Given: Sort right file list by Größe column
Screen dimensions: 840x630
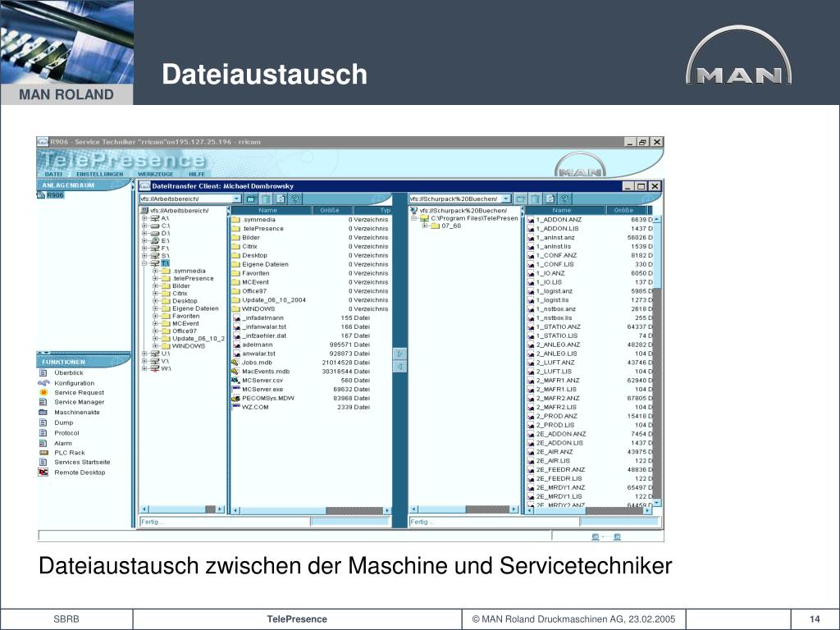Looking at the screenshot, I should (626, 211).
